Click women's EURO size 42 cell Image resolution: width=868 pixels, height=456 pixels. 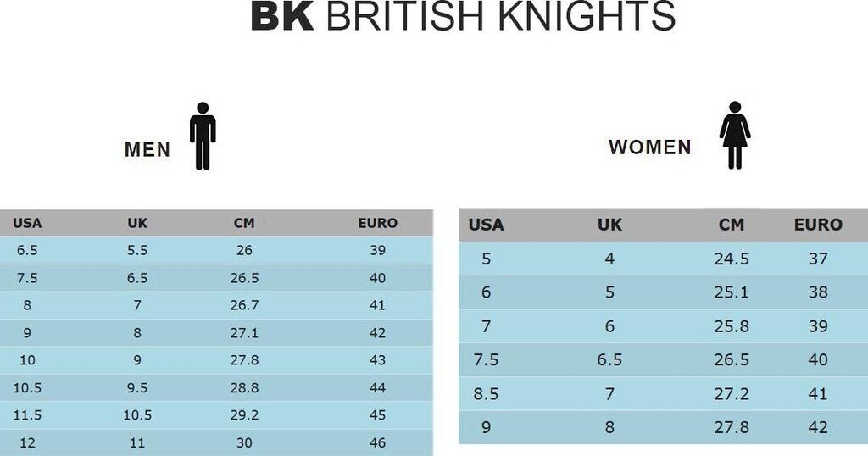pos(818,427)
